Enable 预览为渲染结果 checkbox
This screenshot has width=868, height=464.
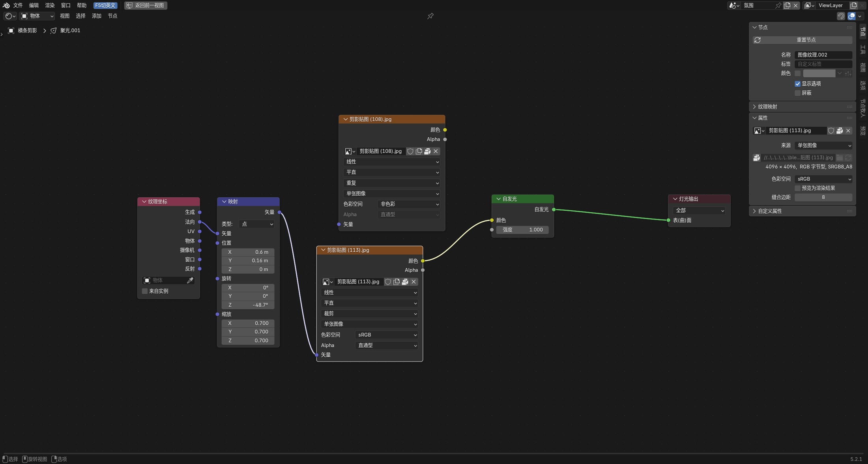(797, 188)
